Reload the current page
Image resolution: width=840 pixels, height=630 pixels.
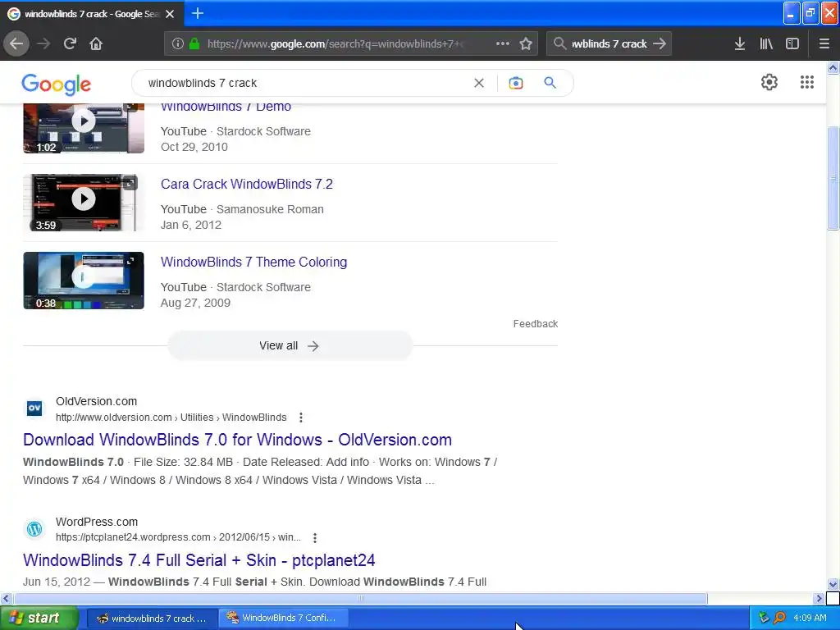point(70,43)
